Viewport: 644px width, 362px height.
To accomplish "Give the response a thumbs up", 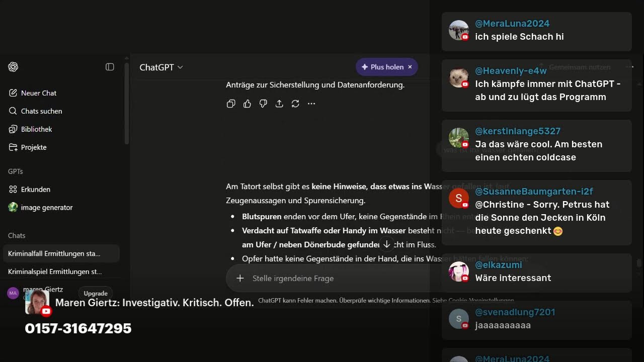I will tap(247, 104).
